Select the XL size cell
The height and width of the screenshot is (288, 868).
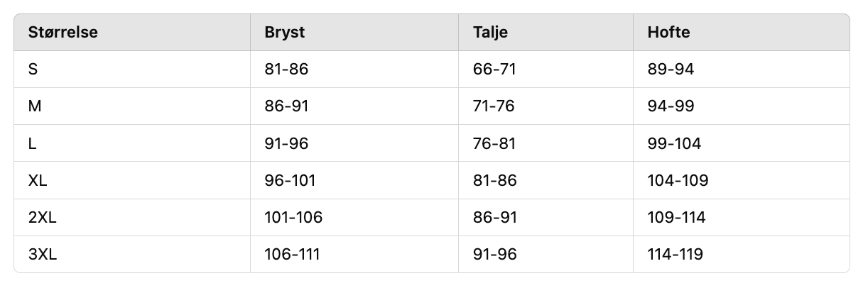pos(38,180)
